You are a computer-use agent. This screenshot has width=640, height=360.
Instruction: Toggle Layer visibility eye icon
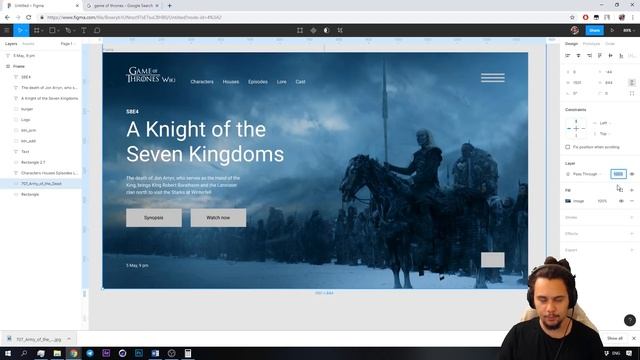[x=632, y=174]
